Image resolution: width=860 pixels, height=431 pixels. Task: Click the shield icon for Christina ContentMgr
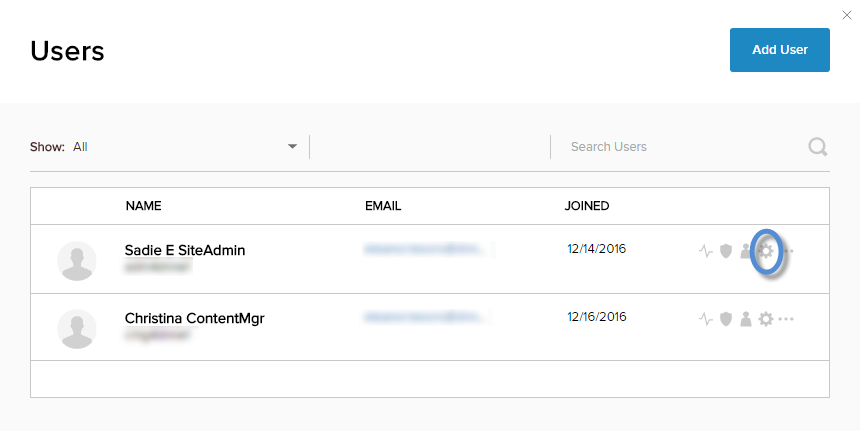726,319
